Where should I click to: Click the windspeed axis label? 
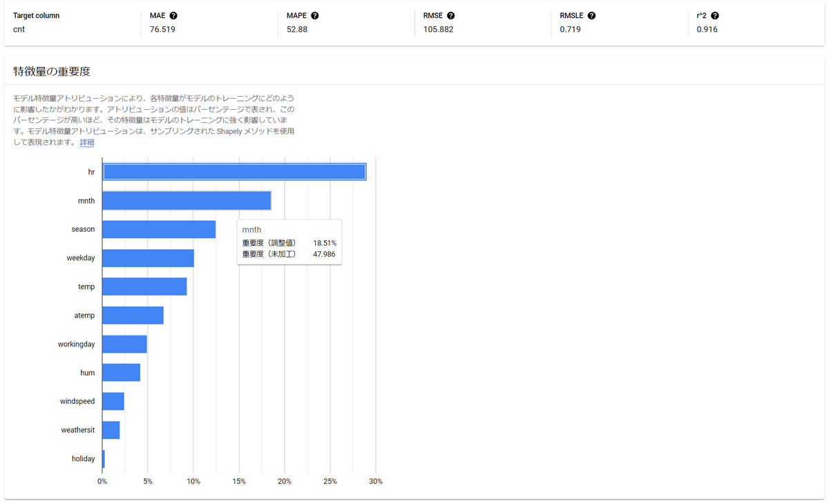77,401
